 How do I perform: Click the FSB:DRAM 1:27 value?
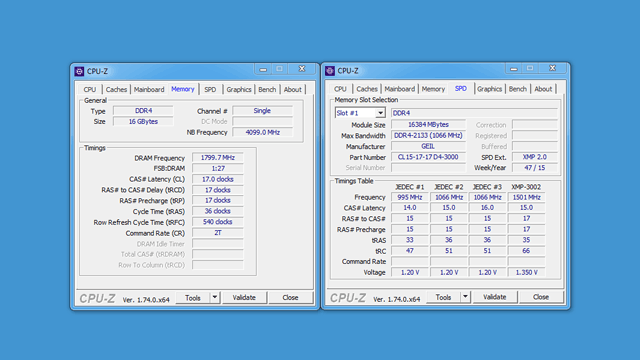click(218, 169)
